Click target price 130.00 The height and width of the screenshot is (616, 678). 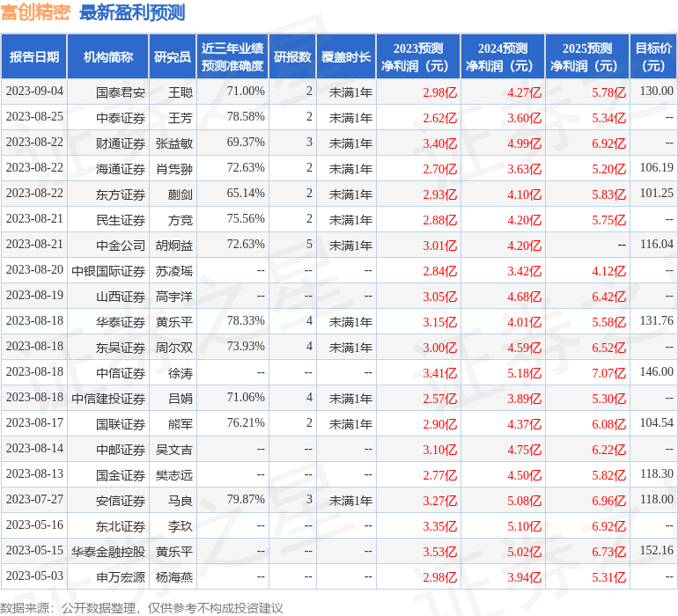click(656, 92)
